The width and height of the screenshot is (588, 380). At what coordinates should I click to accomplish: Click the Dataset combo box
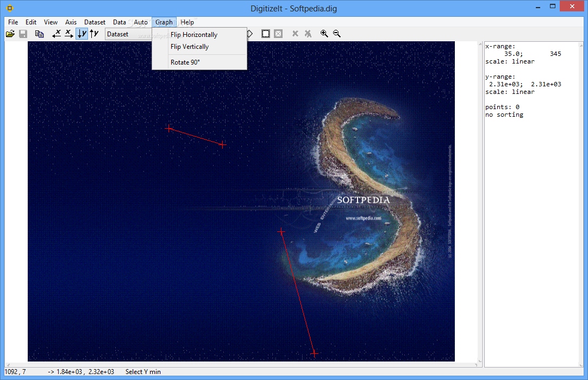click(x=129, y=34)
